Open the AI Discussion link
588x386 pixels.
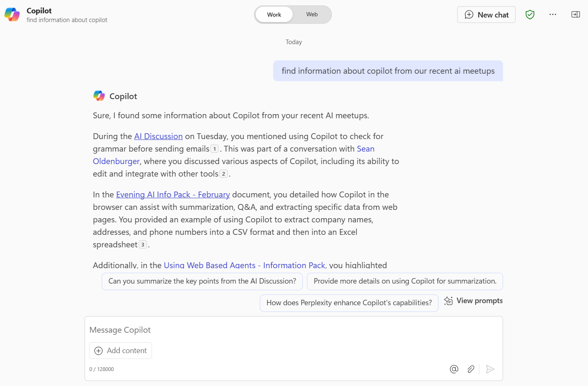click(158, 136)
